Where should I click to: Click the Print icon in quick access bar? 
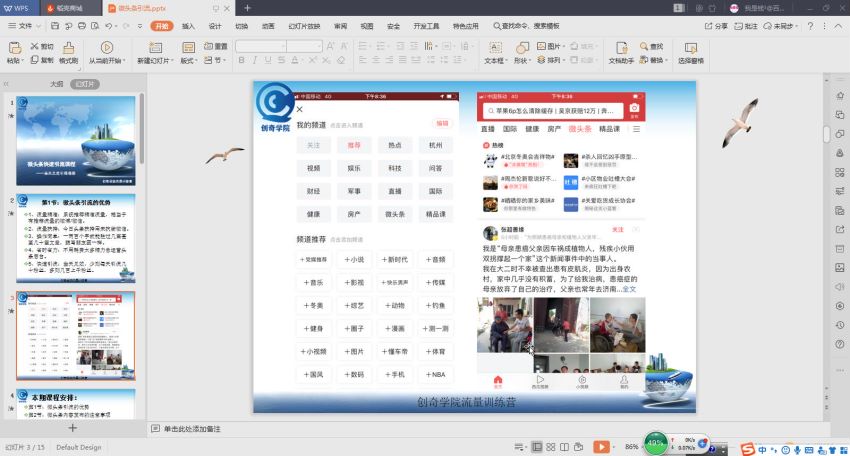[82, 25]
